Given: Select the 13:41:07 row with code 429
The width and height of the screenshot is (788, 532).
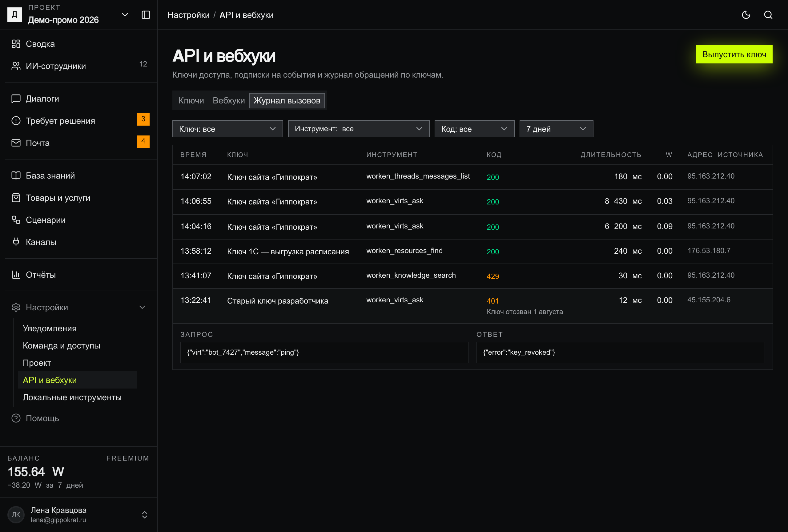Looking at the screenshot, I should (472, 276).
